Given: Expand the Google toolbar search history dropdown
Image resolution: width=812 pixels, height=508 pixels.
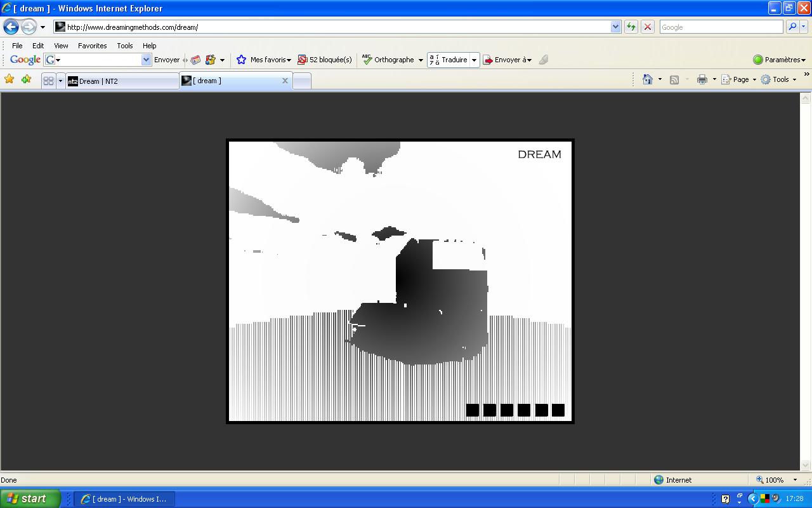Looking at the screenshot, I should coord(146,60).
